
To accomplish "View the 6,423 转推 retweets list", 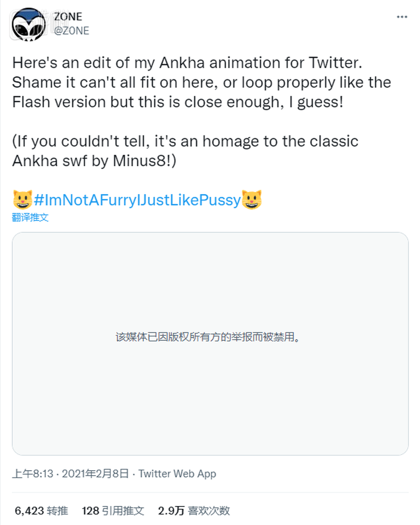I will (41, 510).
